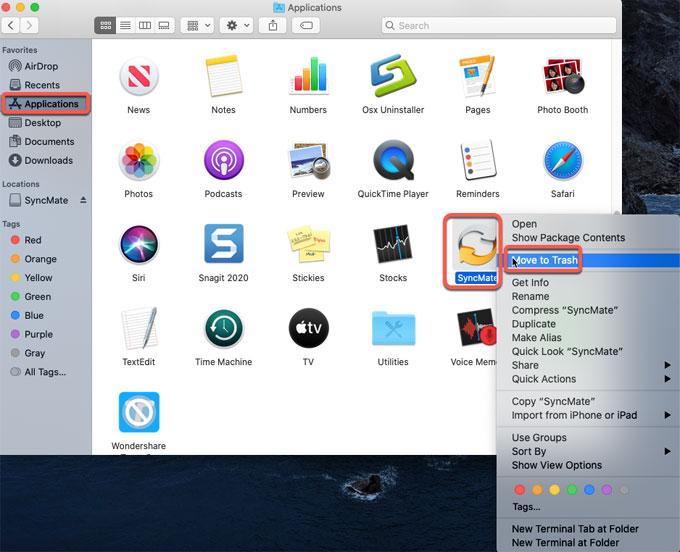Select the Siri app icon
The image size is (680, 552).
tap(139, 245)
